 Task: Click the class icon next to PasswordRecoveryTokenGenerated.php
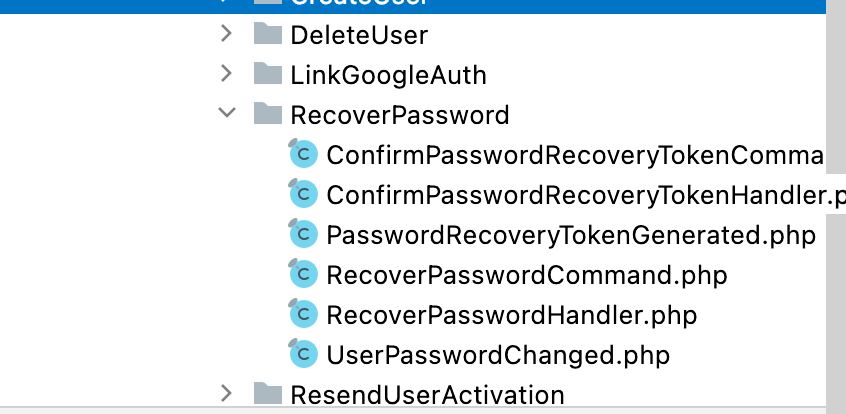click(303, 234)
